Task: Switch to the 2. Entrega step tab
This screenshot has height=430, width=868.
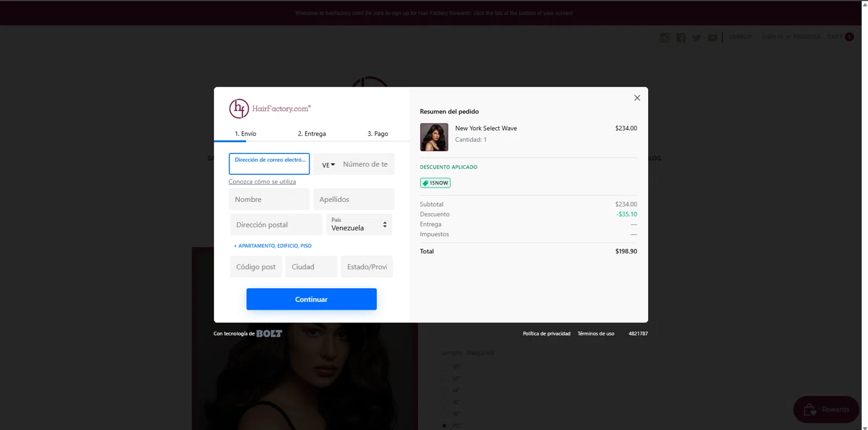Action: point(312,134)
